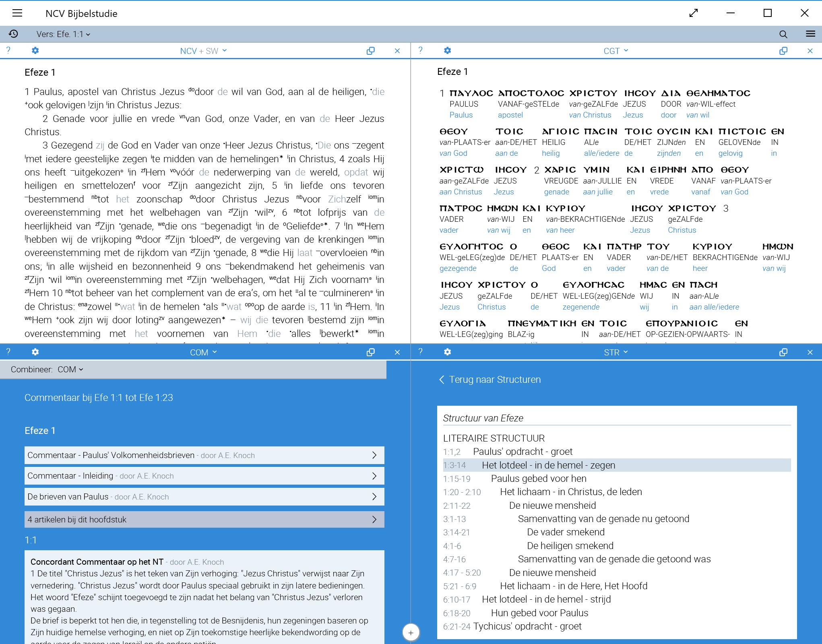This screenshot has height=644, width=822.
Task: Open history with the clock icon
Action: pyautogui.click(x=13, y=34)
